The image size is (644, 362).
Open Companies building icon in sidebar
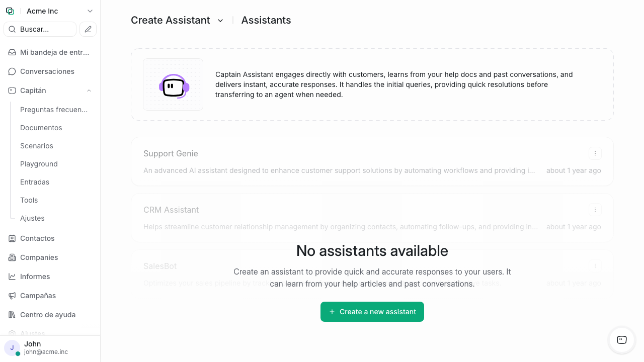tap(12, 257)
